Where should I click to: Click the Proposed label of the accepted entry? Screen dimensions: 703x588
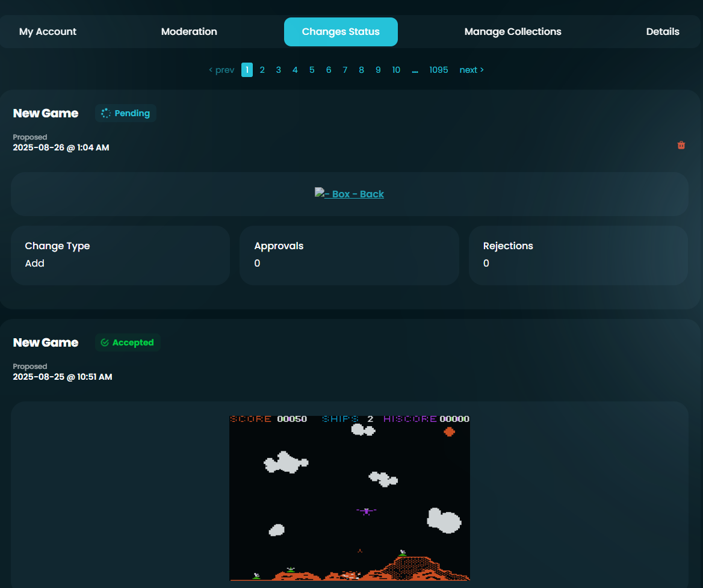tap(30, 367)
